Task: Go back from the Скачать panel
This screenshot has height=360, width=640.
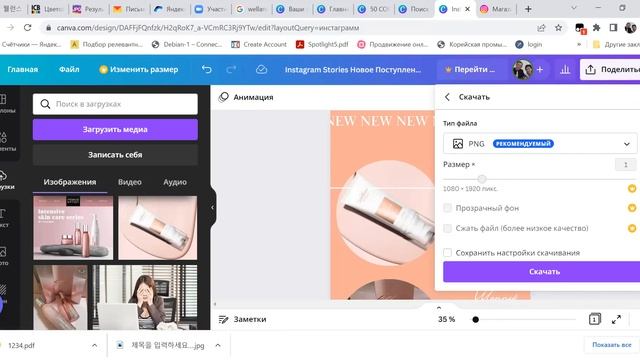Action: tap(447, 97)
